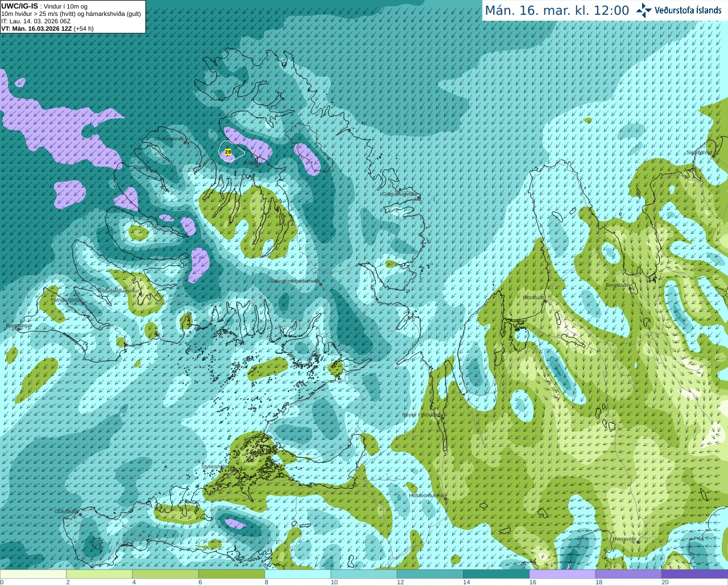Click the 4–6 m/s green legend swatch
Screen dimensions: 728x586
point(165,574)
